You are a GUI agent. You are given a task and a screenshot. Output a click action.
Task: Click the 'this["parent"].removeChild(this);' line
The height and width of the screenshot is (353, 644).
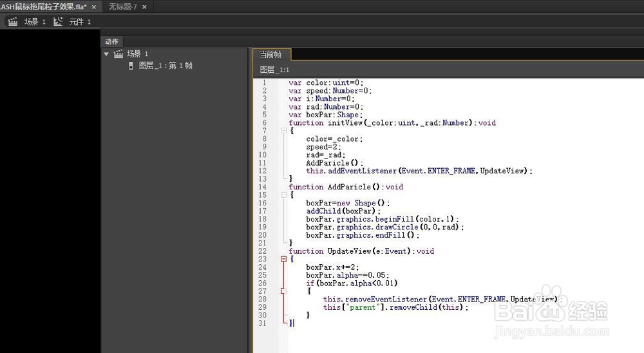pyautogui.click(x=396, y=307)
